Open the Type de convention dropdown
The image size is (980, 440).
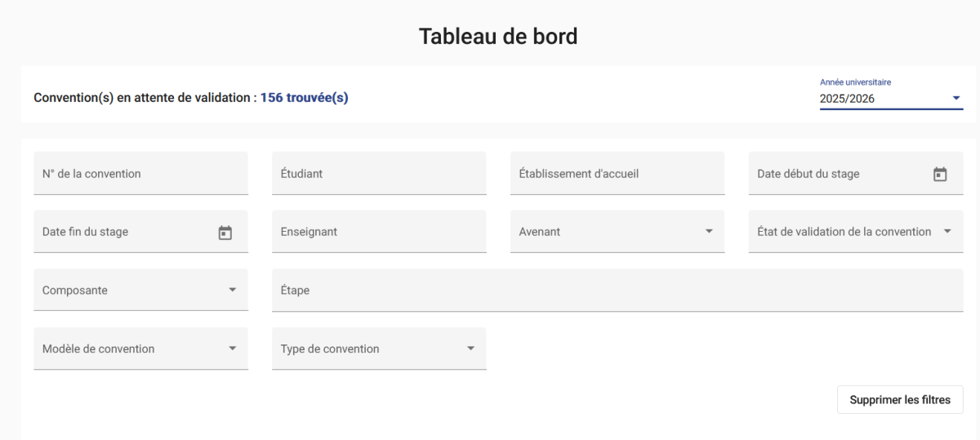(x=379, y=349)
